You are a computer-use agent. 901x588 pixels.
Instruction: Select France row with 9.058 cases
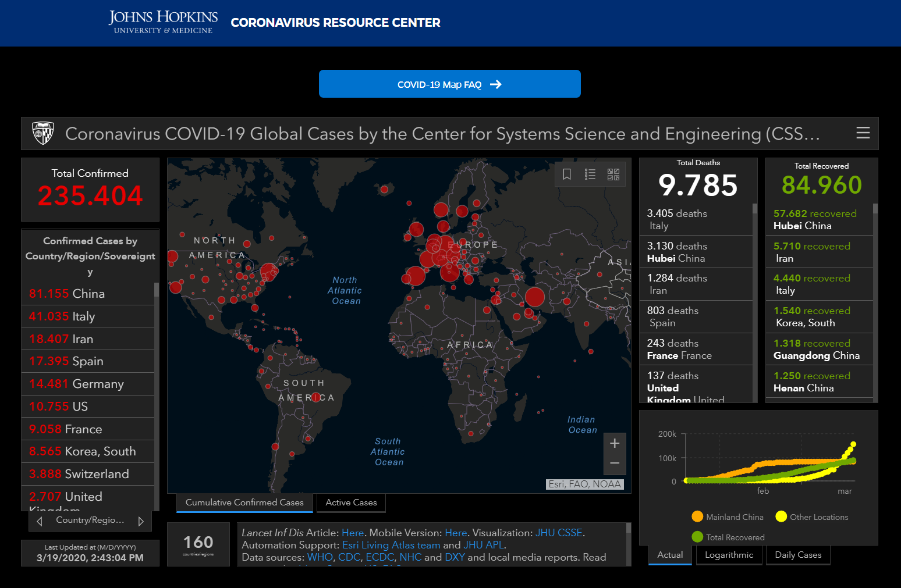coord(88,429)
